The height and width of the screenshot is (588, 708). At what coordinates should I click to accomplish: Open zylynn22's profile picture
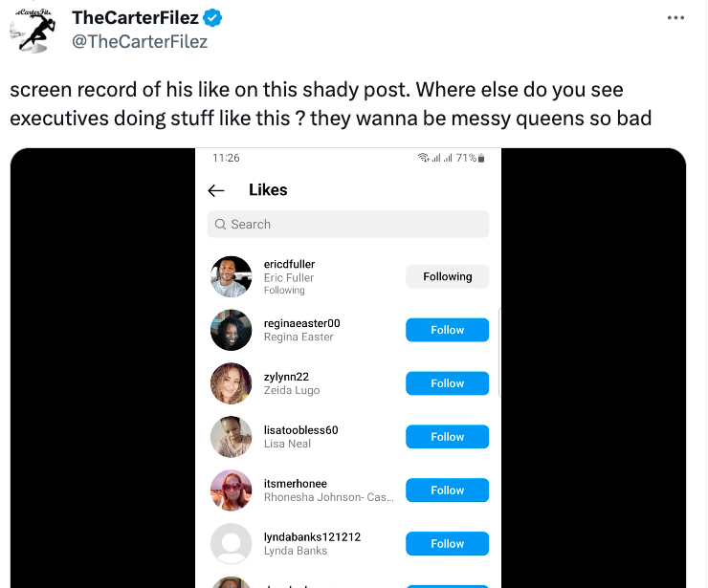click(231, 383)
